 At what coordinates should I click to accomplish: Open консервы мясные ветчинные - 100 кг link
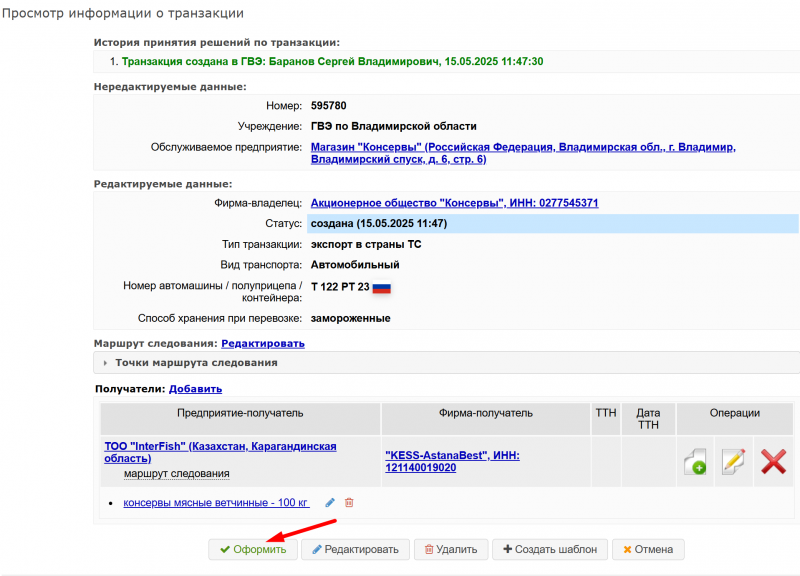tap(216, 503)
